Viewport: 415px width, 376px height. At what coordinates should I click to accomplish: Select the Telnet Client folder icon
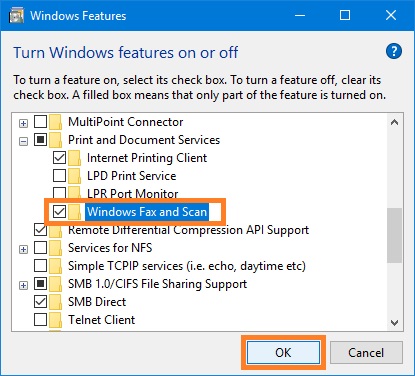(x=56, y=320)
